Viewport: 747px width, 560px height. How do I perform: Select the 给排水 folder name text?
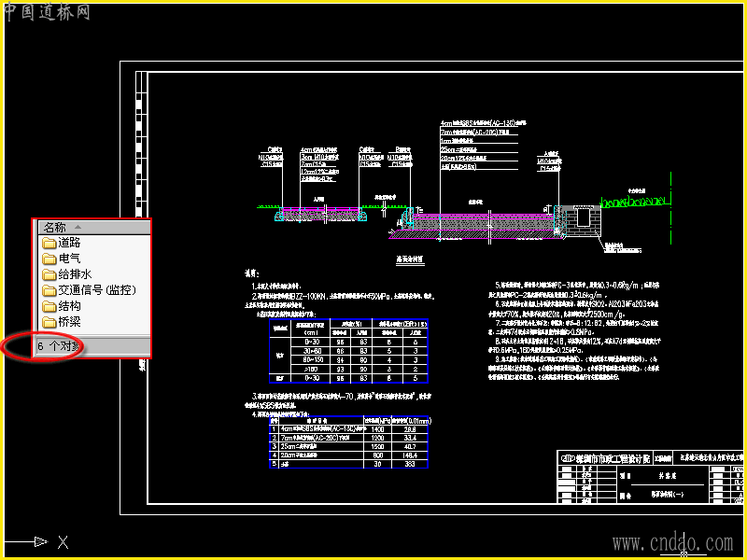tap(75, 274)
